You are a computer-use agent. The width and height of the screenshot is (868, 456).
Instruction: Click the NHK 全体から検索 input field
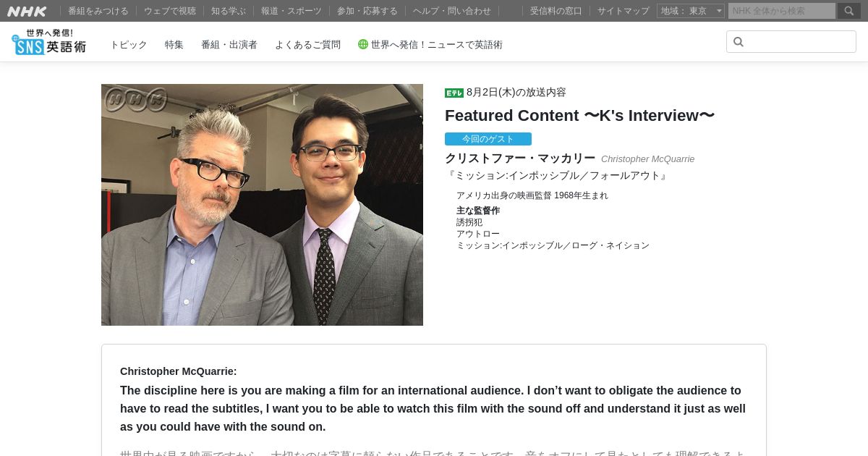pyautogui.click(x=782, y=11)
